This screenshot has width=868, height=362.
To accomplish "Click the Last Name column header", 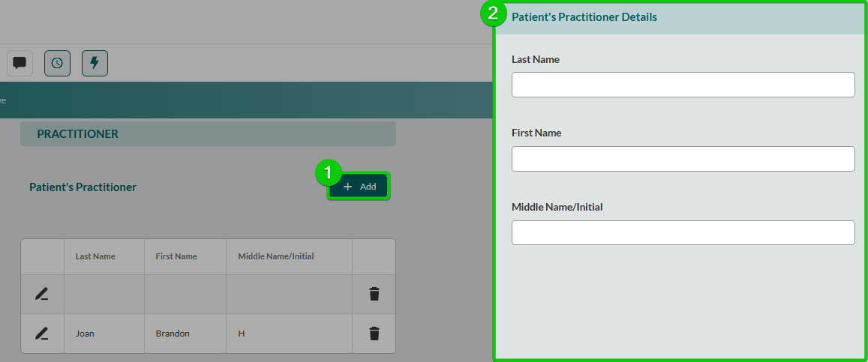I will pos(95,256).
